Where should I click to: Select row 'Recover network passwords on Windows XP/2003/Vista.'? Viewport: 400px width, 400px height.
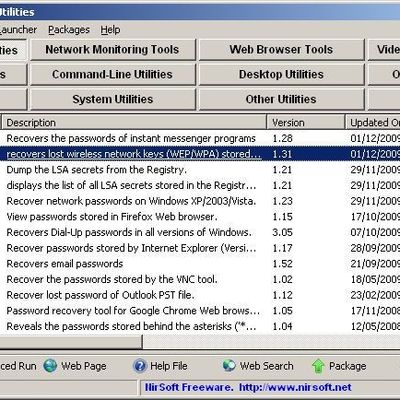point(200,201)
